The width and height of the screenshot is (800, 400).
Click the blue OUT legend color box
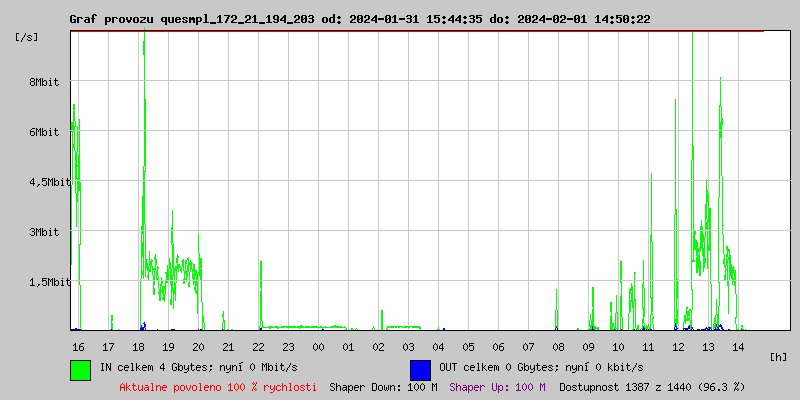point(420,369)
